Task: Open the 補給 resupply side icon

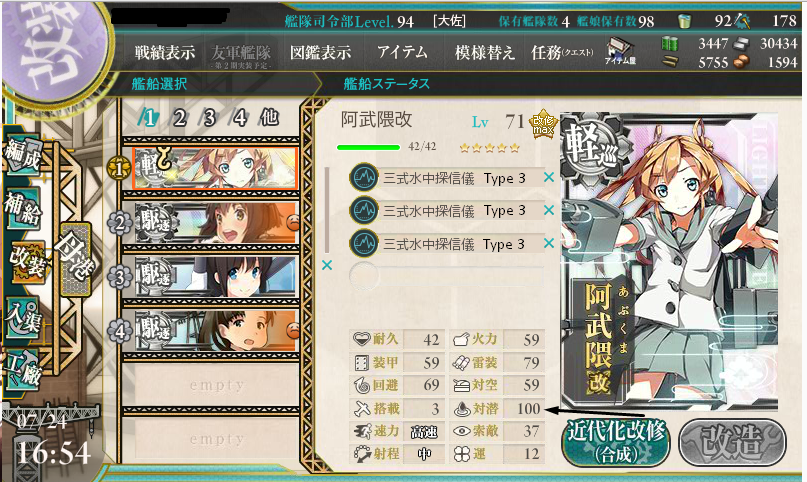Action: pyautogui.click(x=22, y=210)
